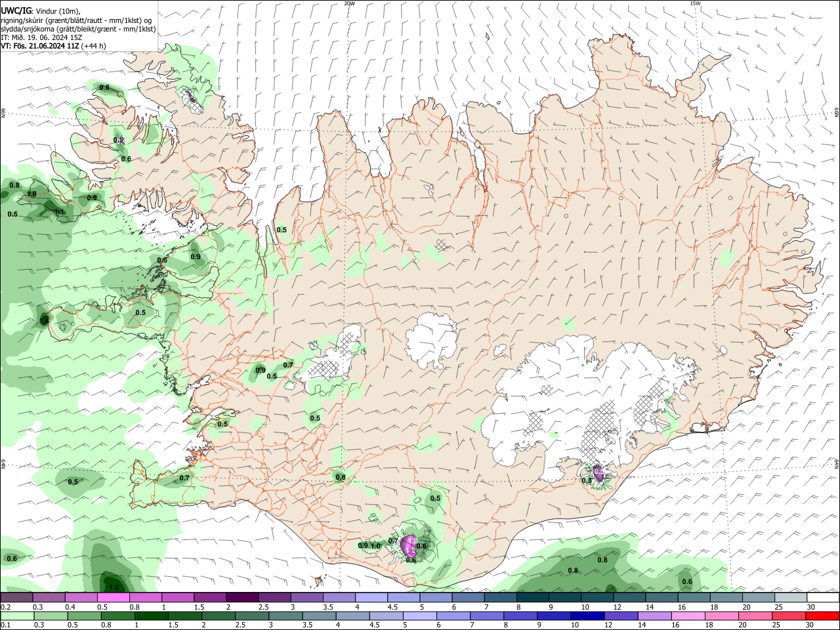Select the pale grey 25 swatch in upper scale

pos(791,598)
